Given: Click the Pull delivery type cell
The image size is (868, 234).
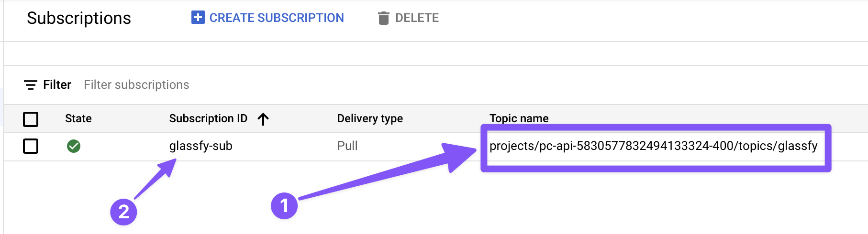Looking at the screenshot, I should pos(347,146).
